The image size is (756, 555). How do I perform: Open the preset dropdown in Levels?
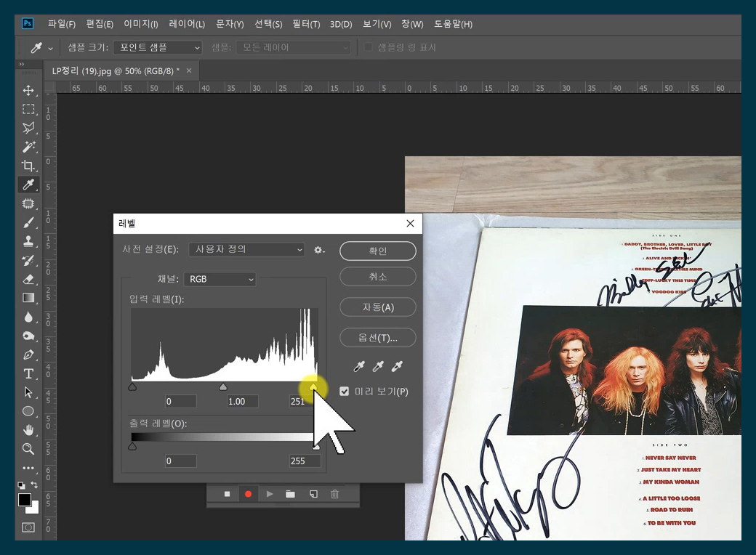[x=247, y=250]
